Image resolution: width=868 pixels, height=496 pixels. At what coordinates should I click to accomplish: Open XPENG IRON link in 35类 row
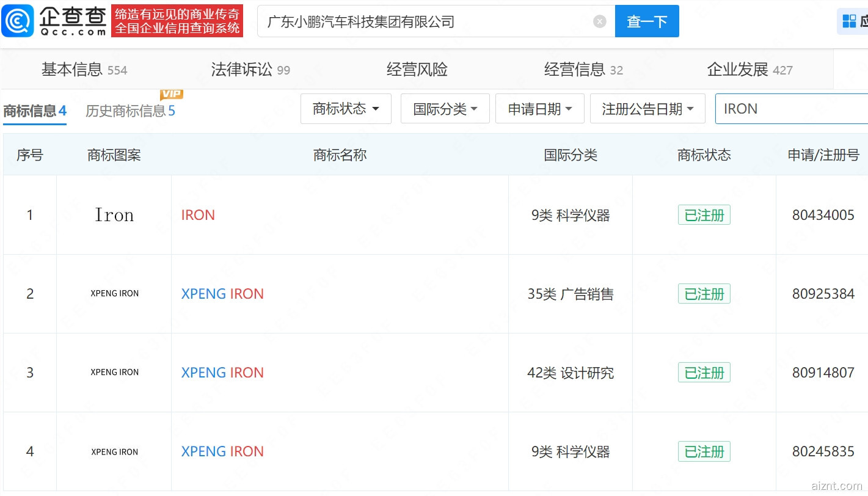click(222, 294)
